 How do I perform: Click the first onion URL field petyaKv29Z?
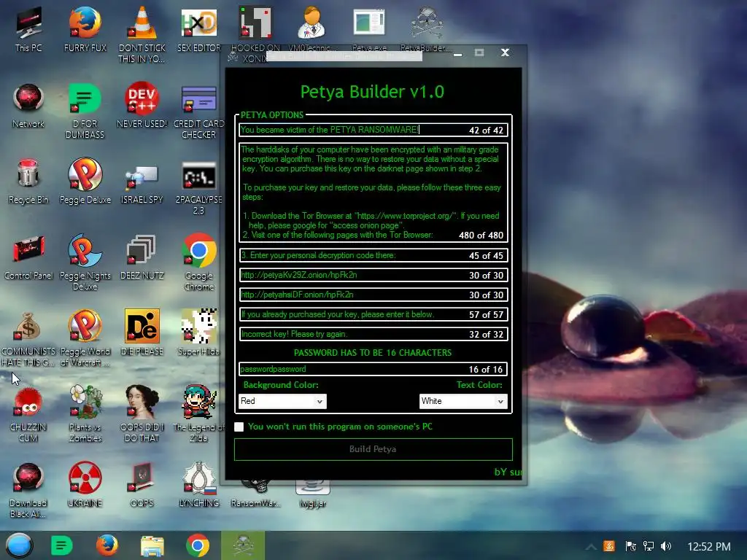click(373, 275)
